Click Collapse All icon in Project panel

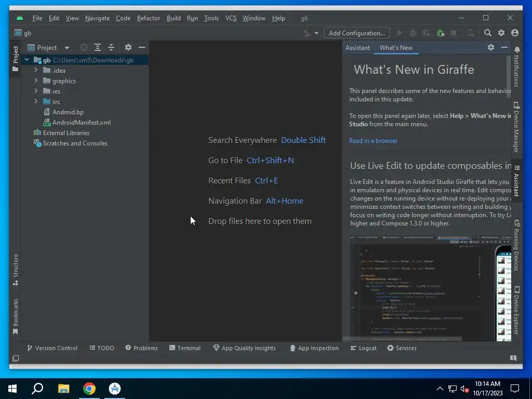111,47
